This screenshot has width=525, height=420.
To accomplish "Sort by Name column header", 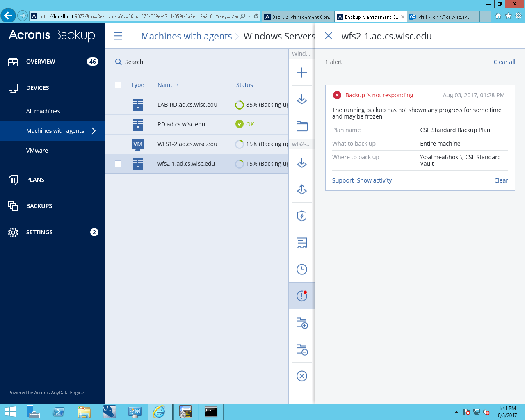I will [x=165, y=85].
